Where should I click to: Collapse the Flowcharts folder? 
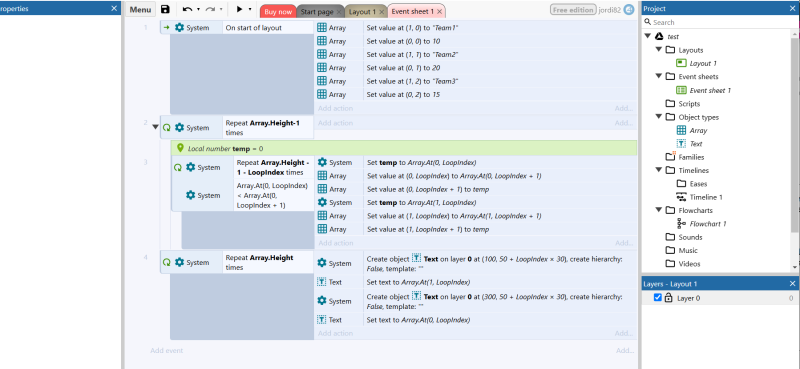click(659, 210)
